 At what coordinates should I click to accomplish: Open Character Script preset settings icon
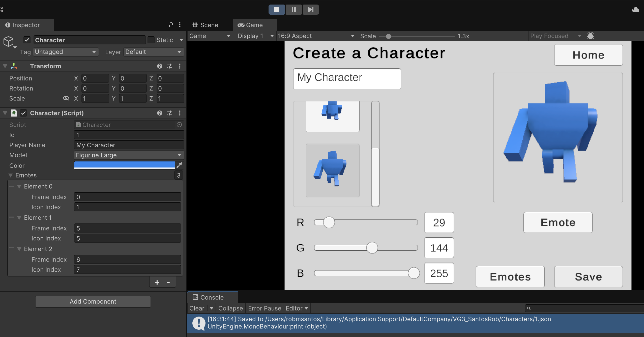coord(170,113)
